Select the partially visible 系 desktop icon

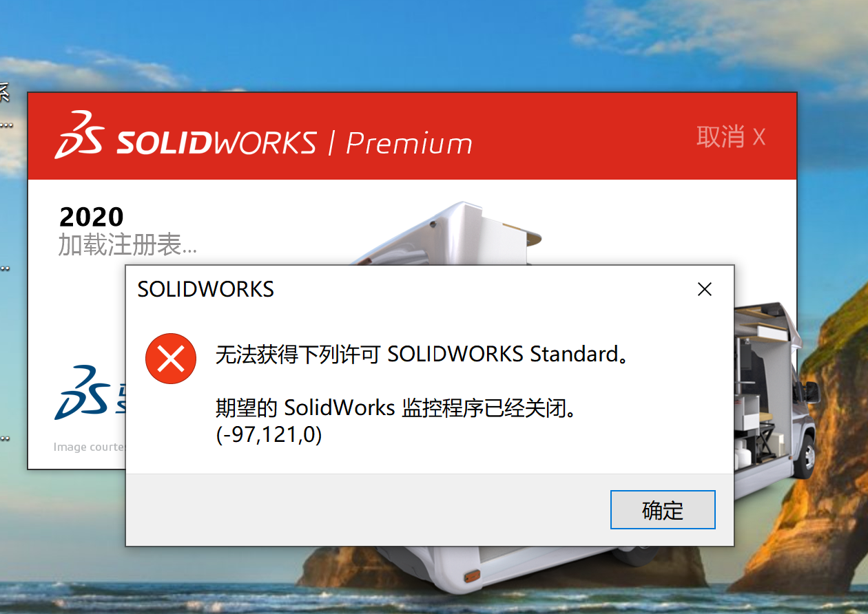[3, 92]
